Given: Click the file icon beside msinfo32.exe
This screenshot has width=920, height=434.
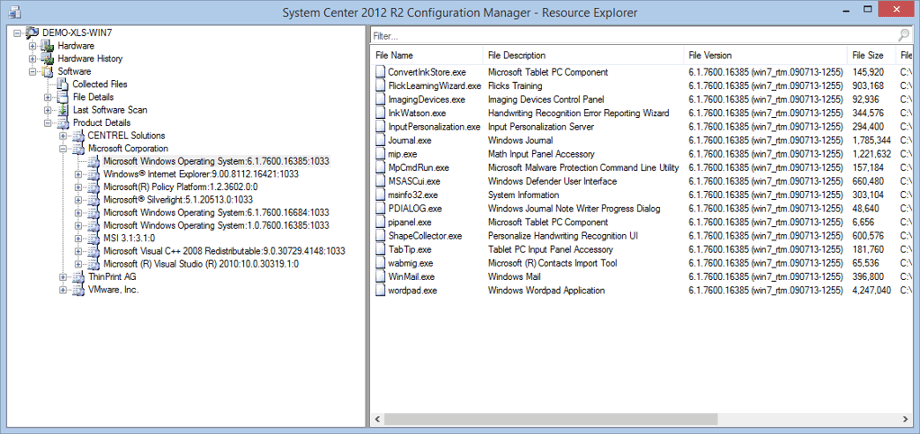Looking at the screenshot, I should coord(380,195).
